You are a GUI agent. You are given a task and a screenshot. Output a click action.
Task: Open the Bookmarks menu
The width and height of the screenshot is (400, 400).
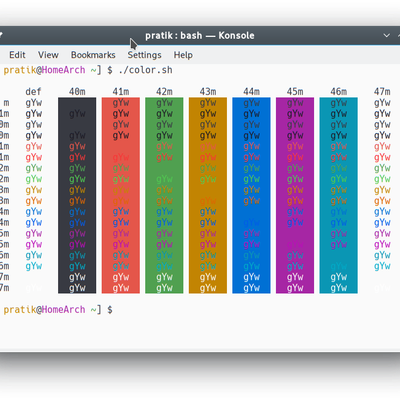coord(93,55)
